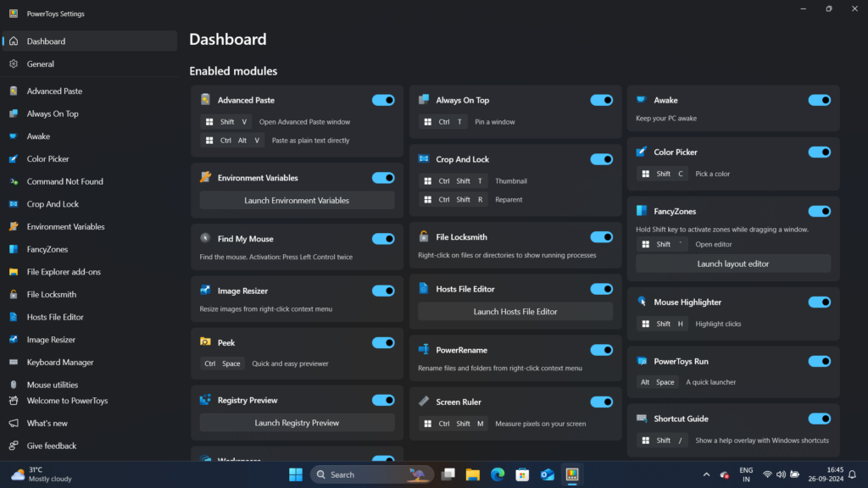Switch off the FancyZones toggle
The width and height of the screenshot is (868, 488).
click(x=820, y=211)
